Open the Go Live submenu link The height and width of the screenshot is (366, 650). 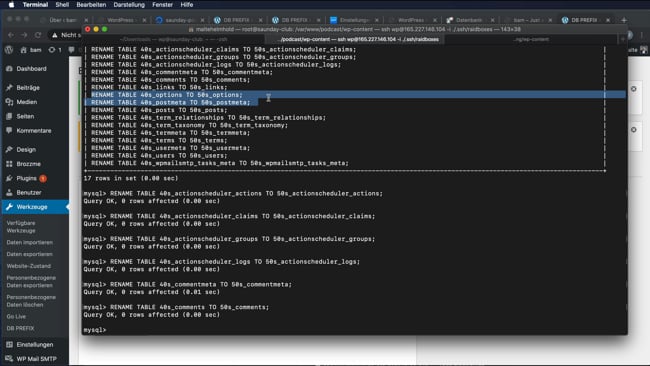[16, 317]
